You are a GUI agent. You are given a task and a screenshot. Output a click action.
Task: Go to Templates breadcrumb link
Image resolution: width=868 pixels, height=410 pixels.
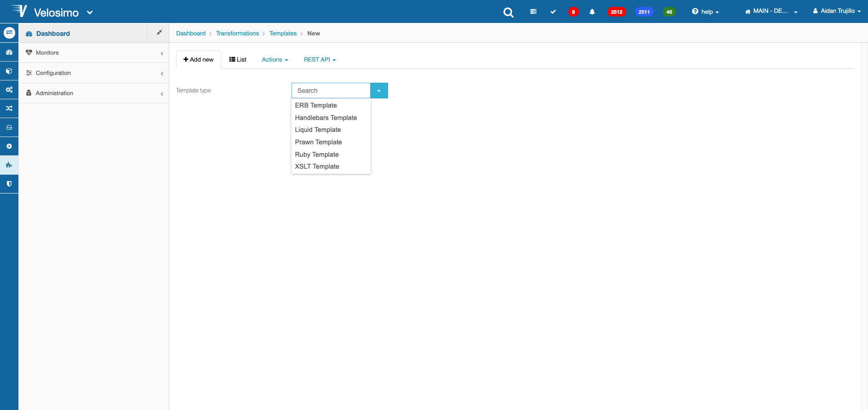(283, 34)
